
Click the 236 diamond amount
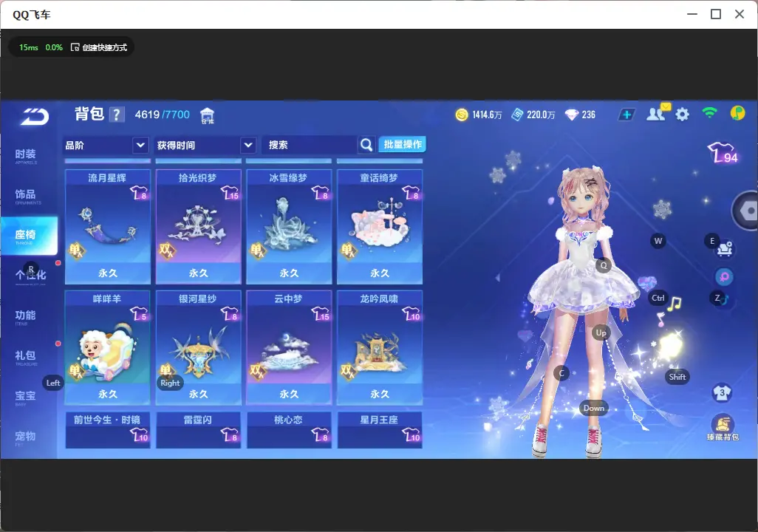pos(588,115)
